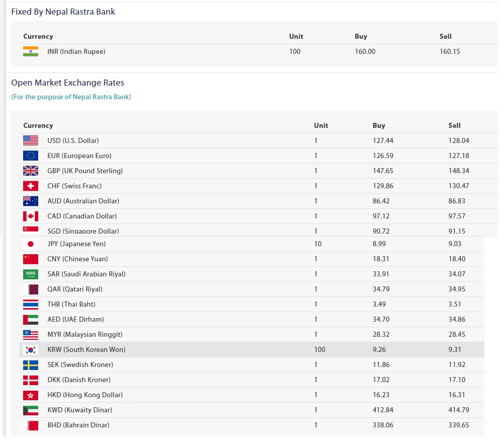Click the 'KWD (Kuwaity Dinar)' currency name
The width and height of the screenshot is (504, 443).
(79, 410)
